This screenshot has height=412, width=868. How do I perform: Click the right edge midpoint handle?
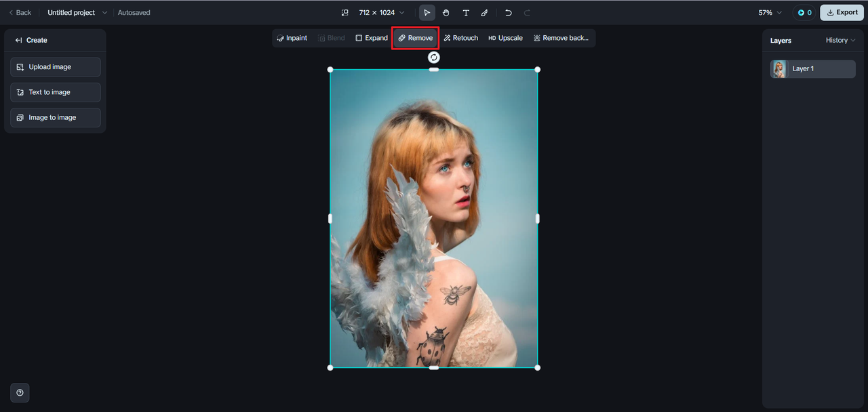[538, 218]
